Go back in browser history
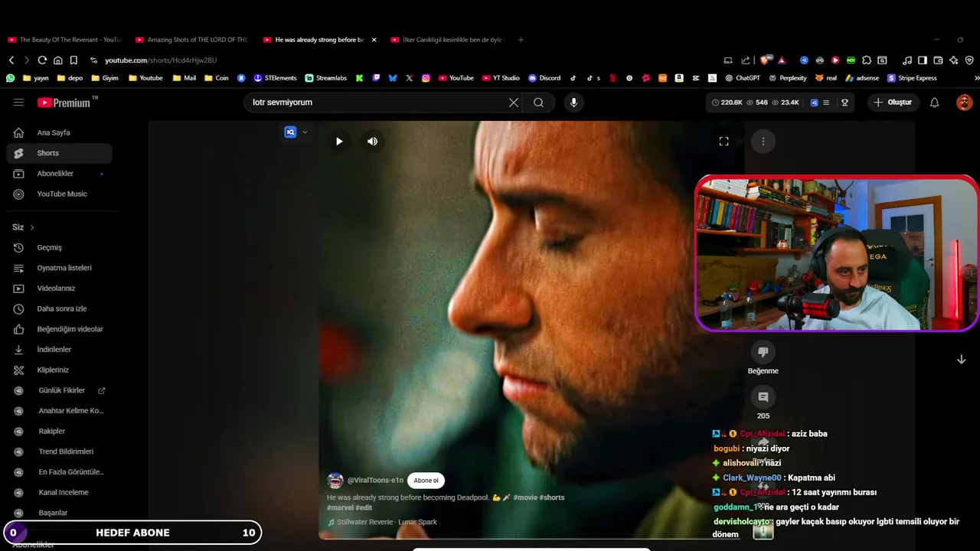 11,60
